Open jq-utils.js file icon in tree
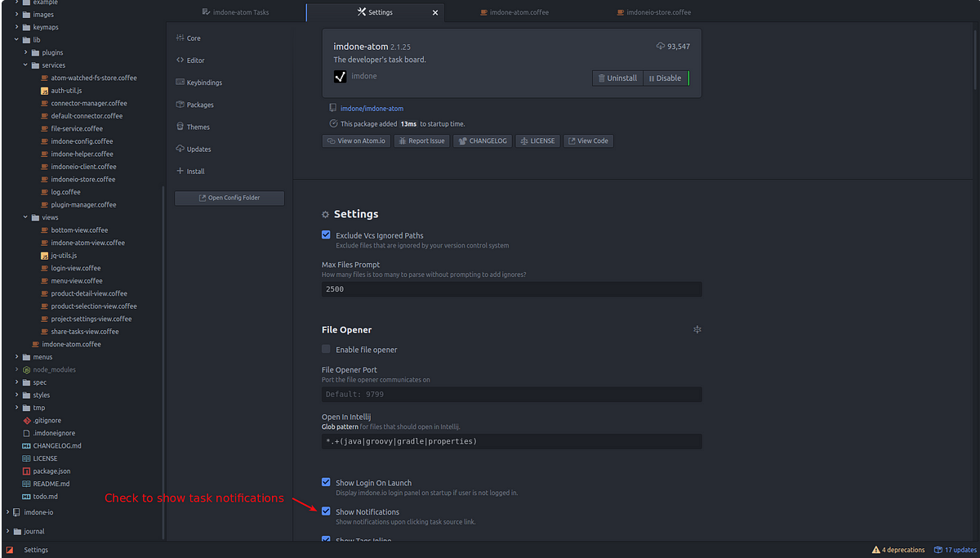 coord(44,256)
